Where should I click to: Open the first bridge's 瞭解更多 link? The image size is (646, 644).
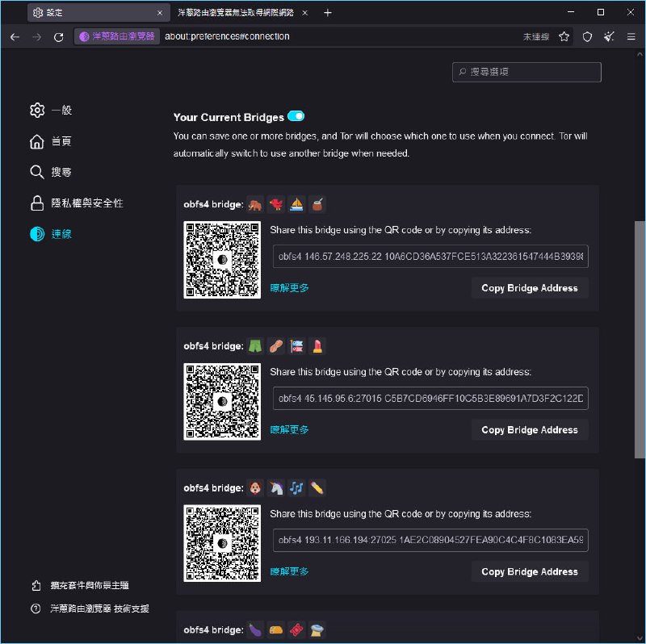pos(289,287)
